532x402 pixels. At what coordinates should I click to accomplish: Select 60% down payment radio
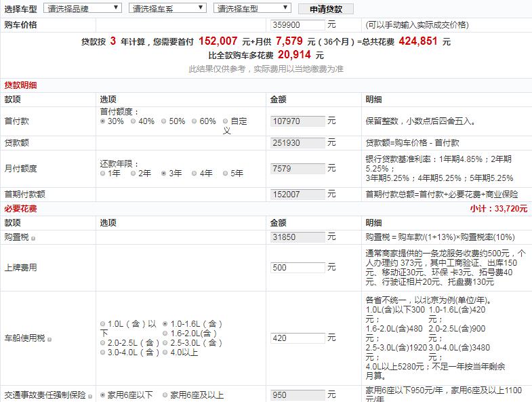coord(195,121)
